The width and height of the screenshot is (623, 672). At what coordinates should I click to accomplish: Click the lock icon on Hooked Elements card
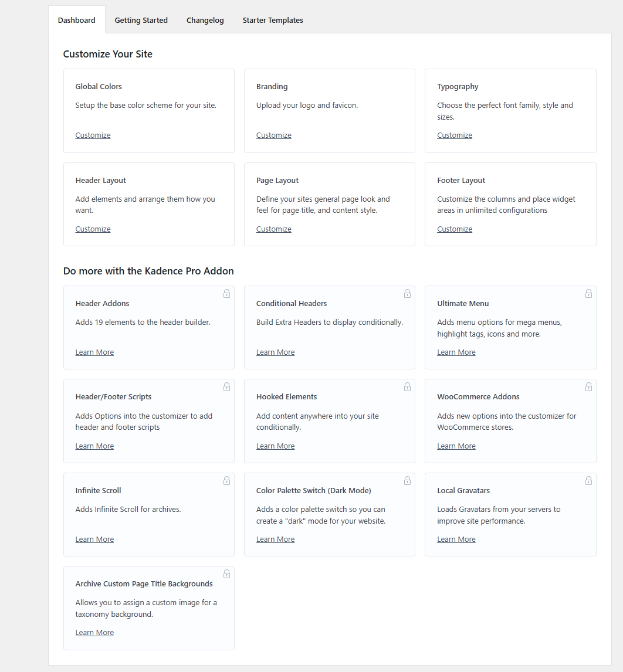tap(407, 387)
